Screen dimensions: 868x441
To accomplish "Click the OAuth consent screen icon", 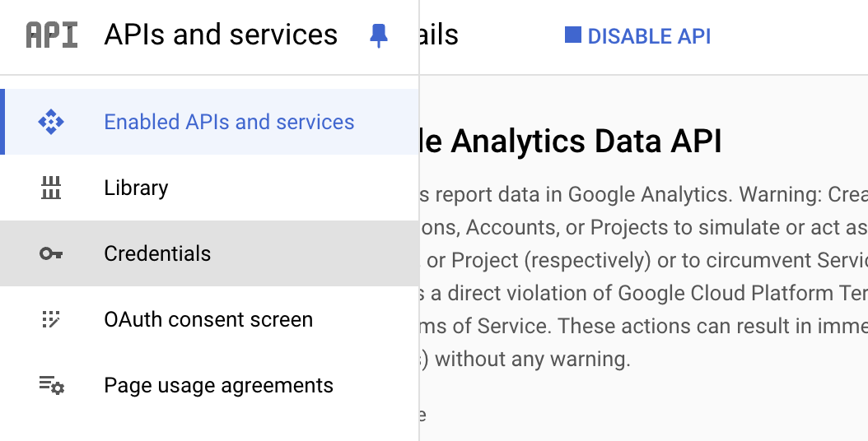I will 51,319.
